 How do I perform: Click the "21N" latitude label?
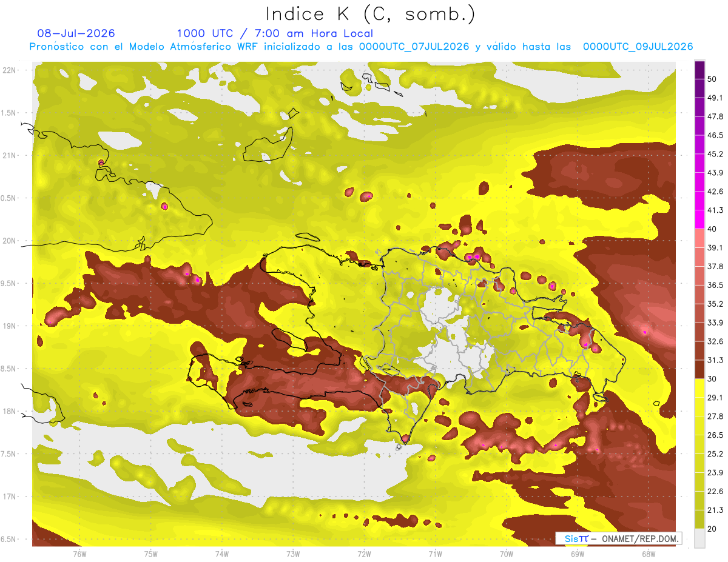(x=8, y=155)
